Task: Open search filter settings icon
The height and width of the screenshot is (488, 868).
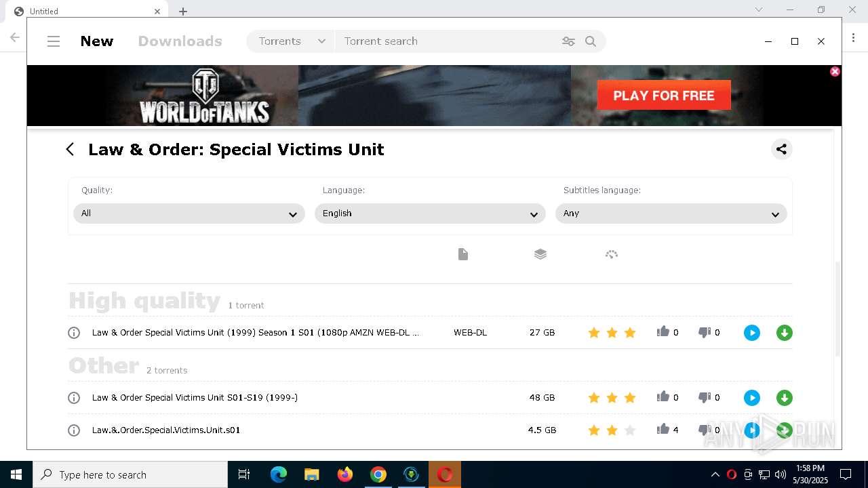Action: (x=568, y=41)
